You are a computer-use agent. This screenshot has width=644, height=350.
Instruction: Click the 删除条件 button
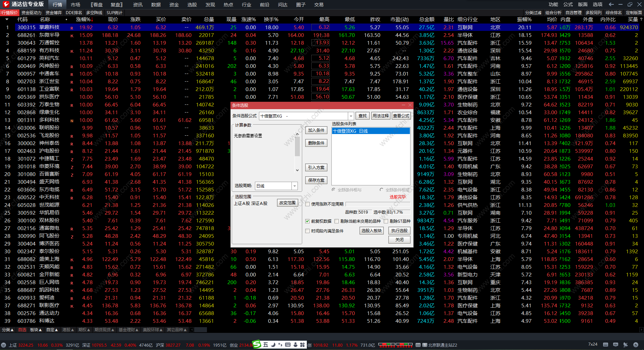(x=316, y=143)
